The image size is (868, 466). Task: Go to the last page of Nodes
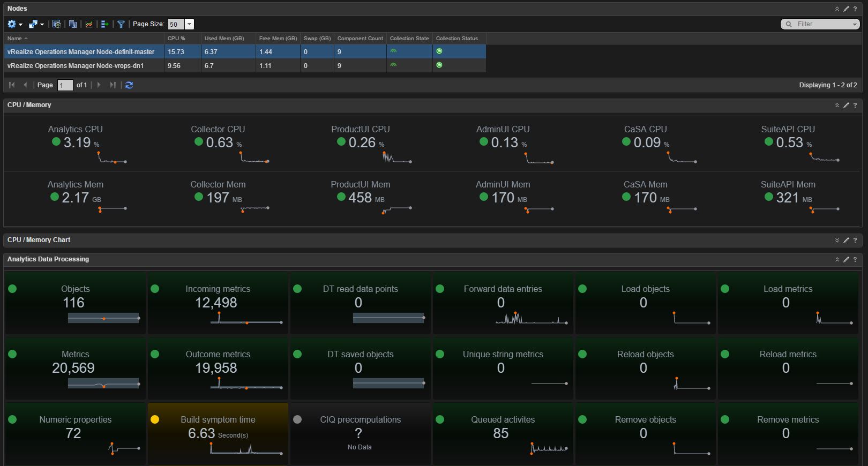(113, 85)
